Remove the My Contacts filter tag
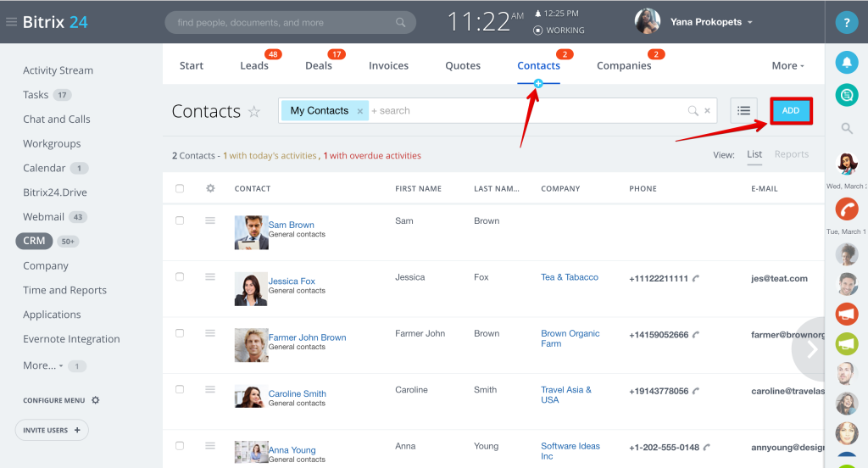 tap(359, 111)
